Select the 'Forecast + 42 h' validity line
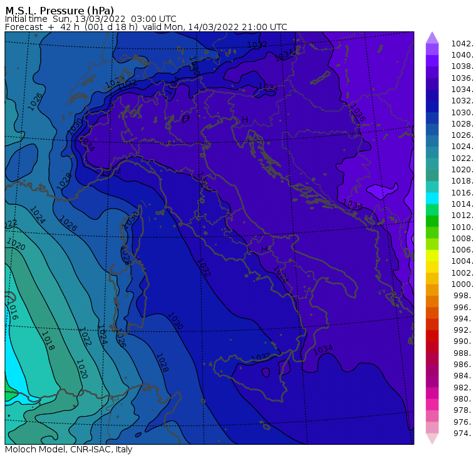This screenshot has width=476, height=458. 146,27
